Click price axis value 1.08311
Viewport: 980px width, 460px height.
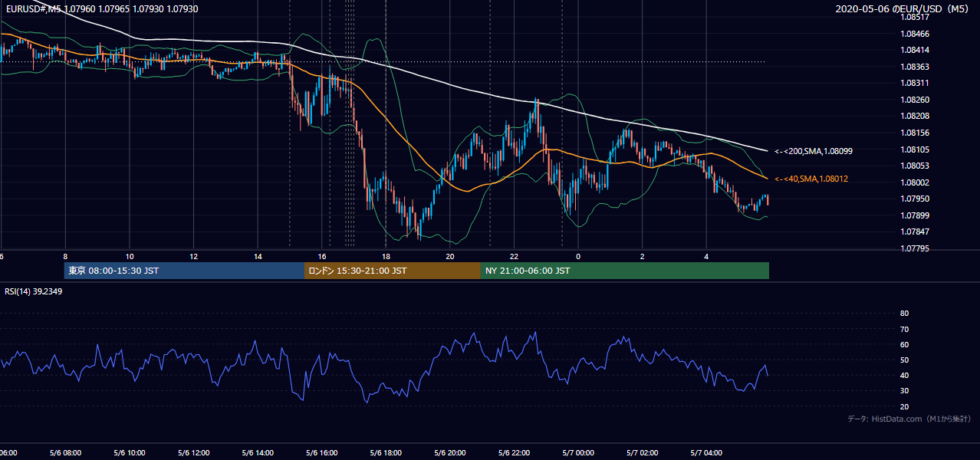tap(915, 83)
